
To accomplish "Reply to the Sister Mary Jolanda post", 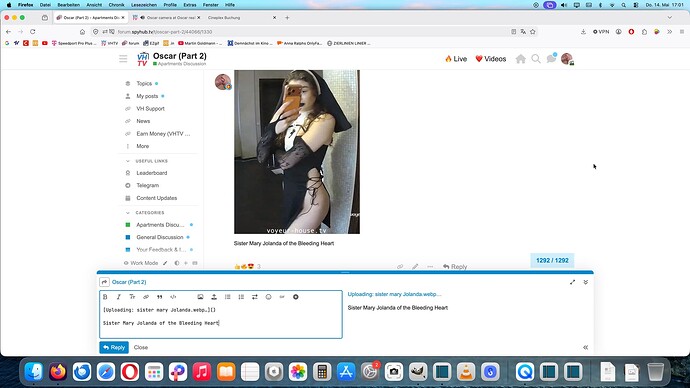I will [455, 267].
